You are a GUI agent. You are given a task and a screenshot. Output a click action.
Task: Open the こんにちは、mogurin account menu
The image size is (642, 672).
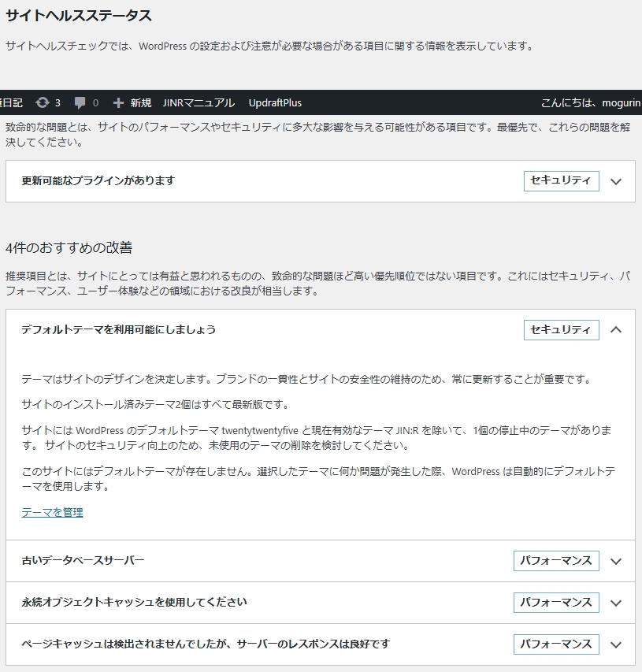pos(591,102)
